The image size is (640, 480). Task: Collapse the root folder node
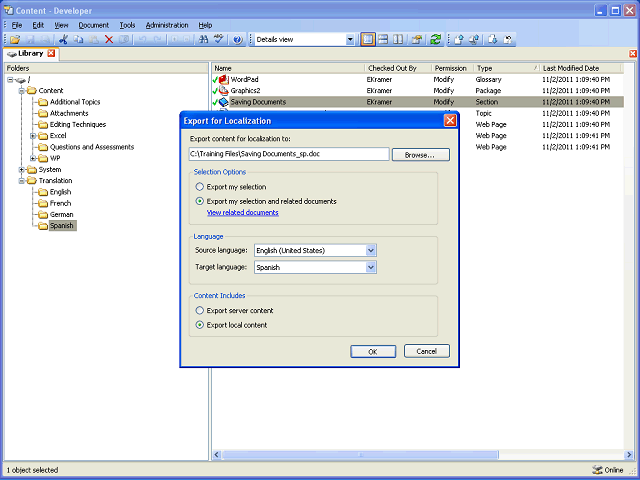point(11,80)
